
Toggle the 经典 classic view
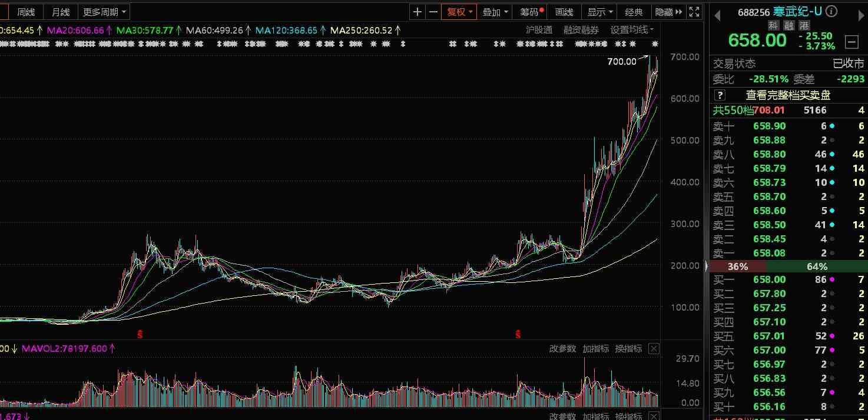tap(634, 12)
